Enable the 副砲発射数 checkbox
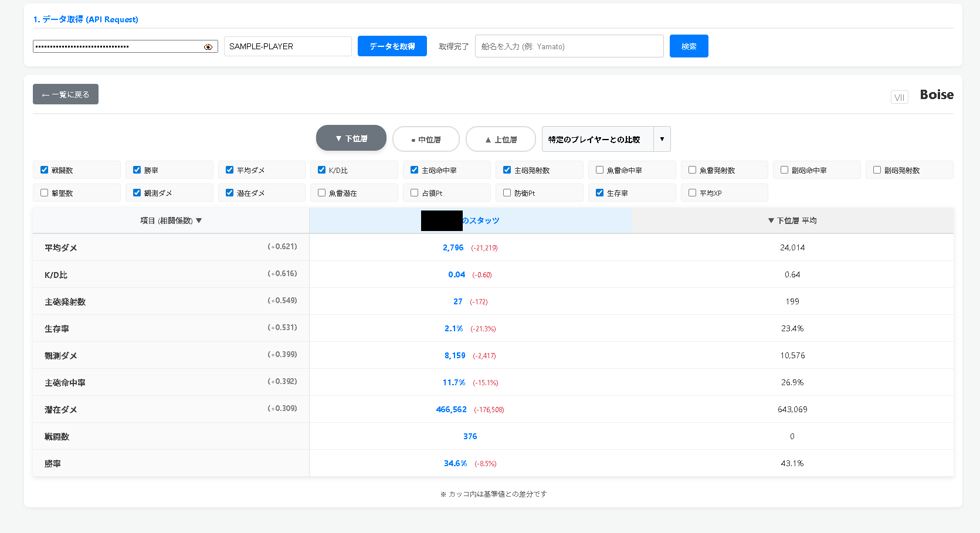Screen dimensions: 980x533 pyautogui.click(x=877, y=170)
